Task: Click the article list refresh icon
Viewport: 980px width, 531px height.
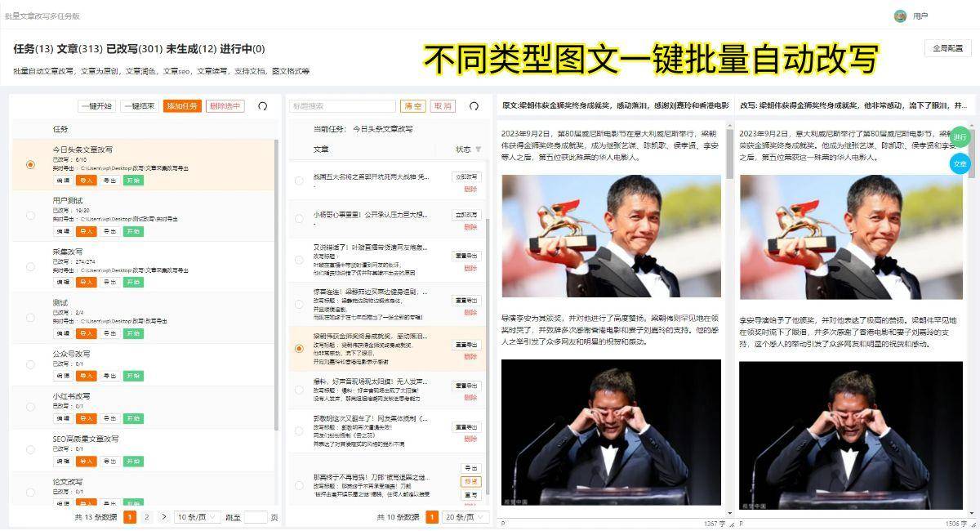Action: point(474,106)
